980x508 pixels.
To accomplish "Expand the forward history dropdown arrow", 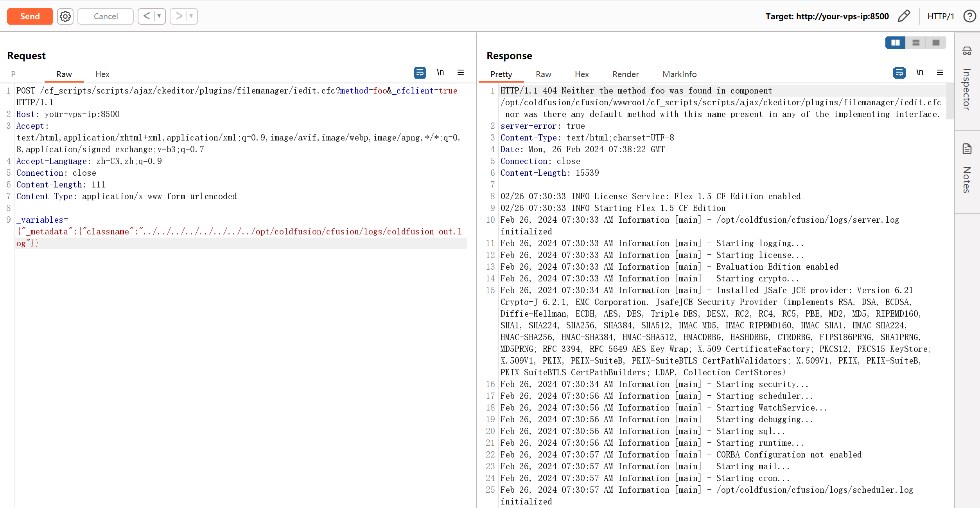I will point(191,16).
